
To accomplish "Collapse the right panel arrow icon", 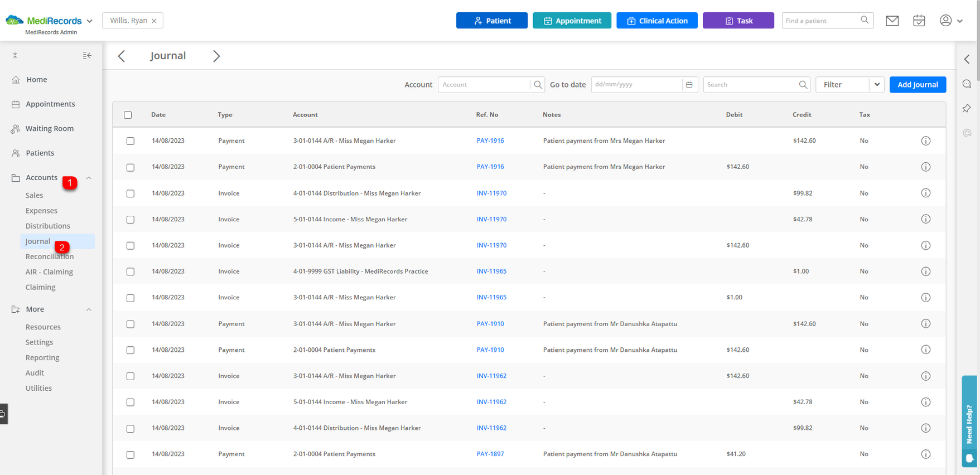I will (x=967, y=59).
